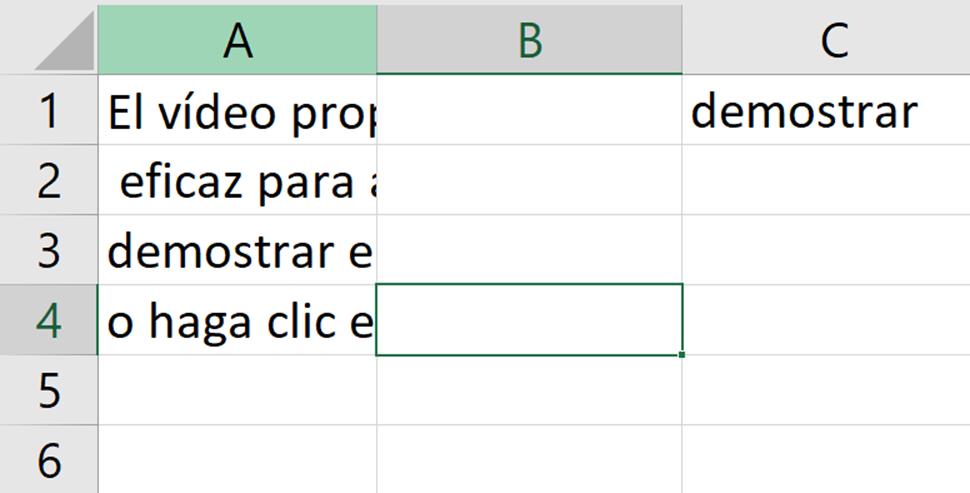Select column A header
The image size is (970, 493).
pyautogui.click(x=237, y=38)
